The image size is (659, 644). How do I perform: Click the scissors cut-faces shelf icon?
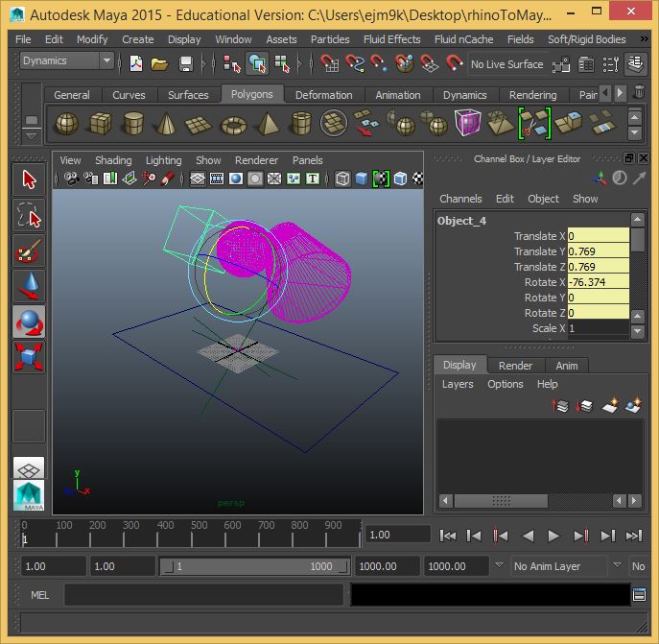pyautogui.click(x=534, y=123)
